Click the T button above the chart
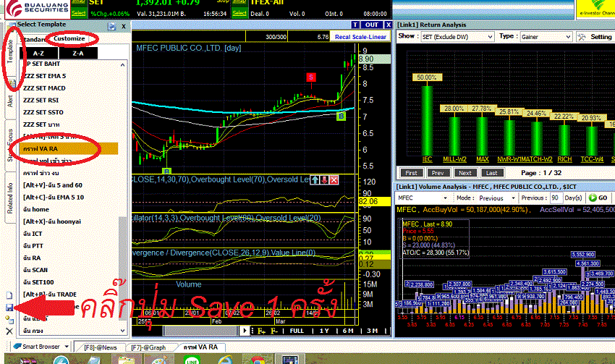The height and width of the screenshot is (364, 615). [x=355, y=25]
